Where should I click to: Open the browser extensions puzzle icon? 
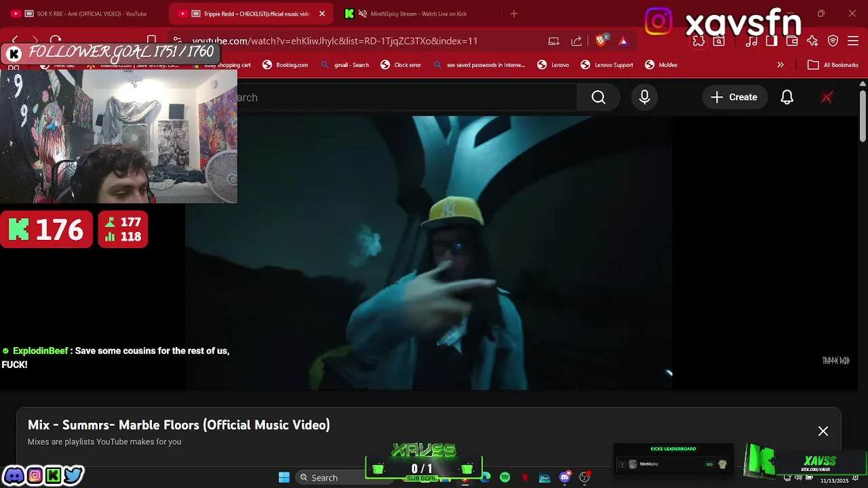[698, 41]
